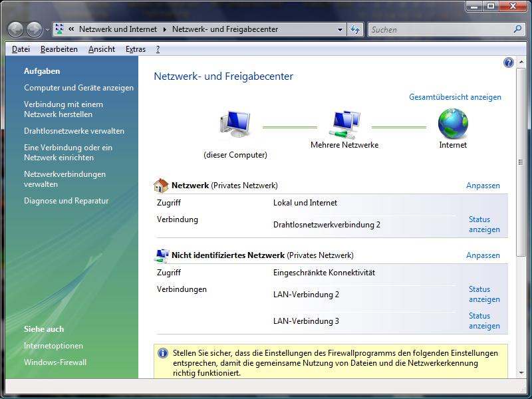The image size is (532, 399).
Task: Go back with the Back arrow button
Action: (16, 29)
